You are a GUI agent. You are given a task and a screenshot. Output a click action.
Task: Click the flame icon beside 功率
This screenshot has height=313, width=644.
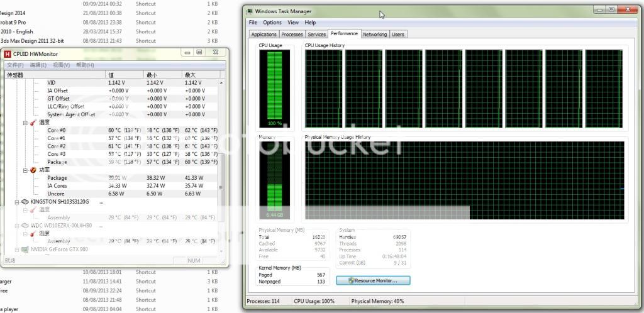click(33, 170)
